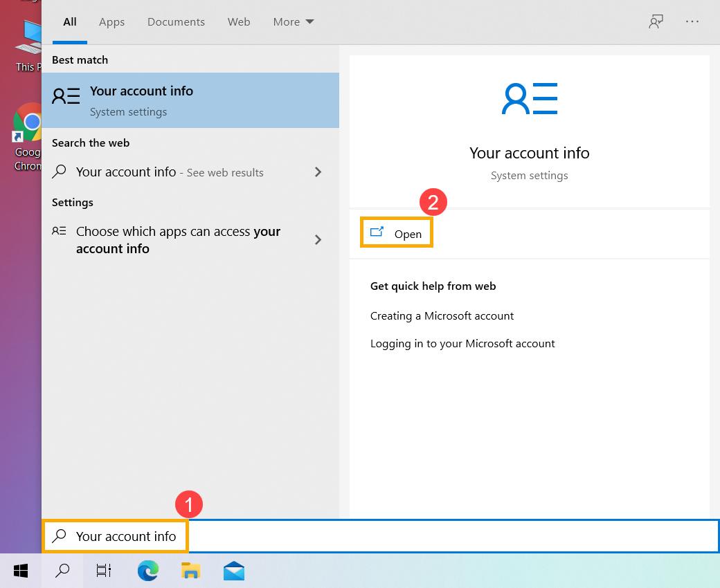Click the feedback person icon top right
The image size is (720, 588).
pyautogui.click(x=656, y=21)
